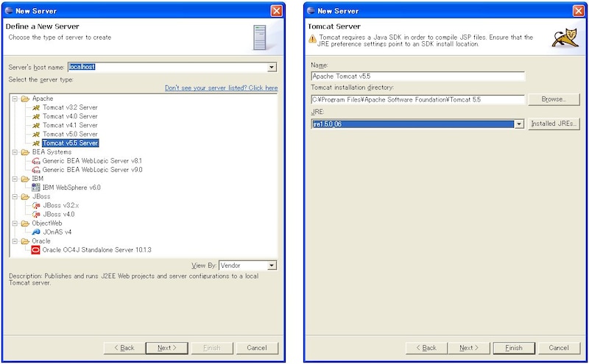Click the Oracle folder icon
Screen dimensions: 589x364
(x=25, y=241)
